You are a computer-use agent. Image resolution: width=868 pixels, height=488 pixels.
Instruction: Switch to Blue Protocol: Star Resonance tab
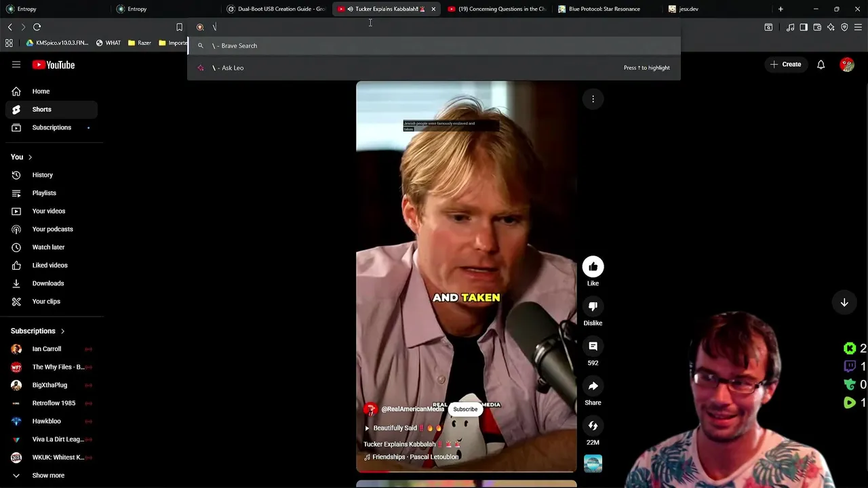[606, 9]
